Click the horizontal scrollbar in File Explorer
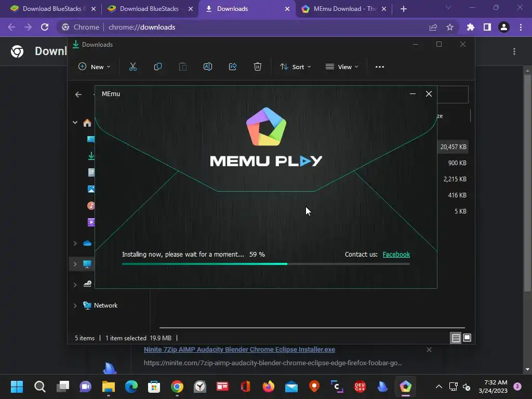532x399 pixels. 312,328
